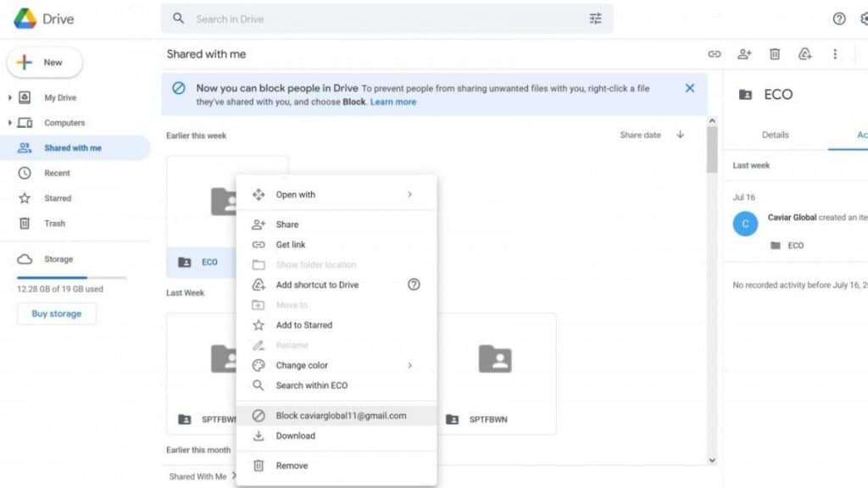Click Learn more link in banner
868x488 pixels.
[x=393, y=102]
